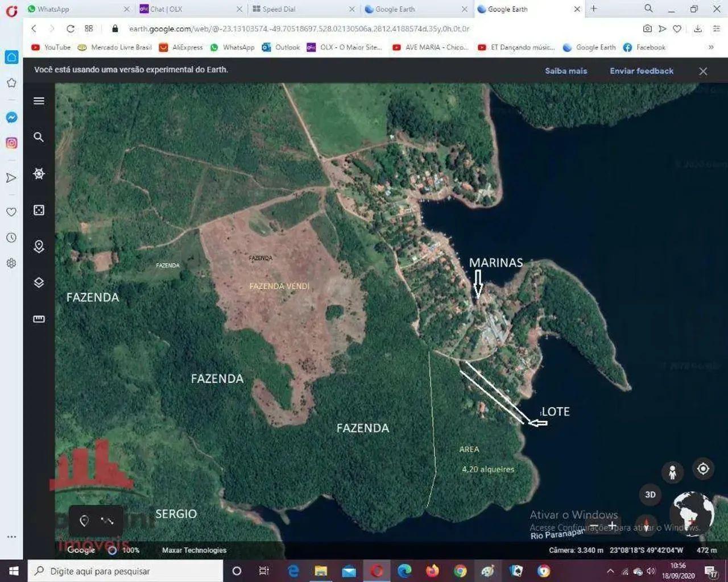Open the Google Earth main menu

pos(39,101)
